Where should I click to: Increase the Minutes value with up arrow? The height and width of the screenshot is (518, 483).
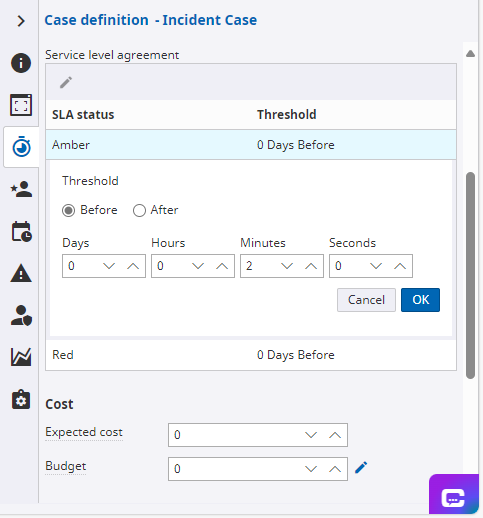click(x=311, y=266)
